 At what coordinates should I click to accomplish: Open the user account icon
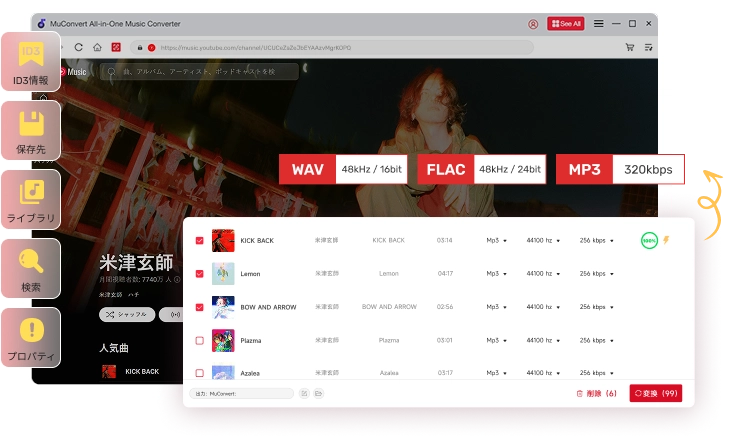[x=533, y=24]
